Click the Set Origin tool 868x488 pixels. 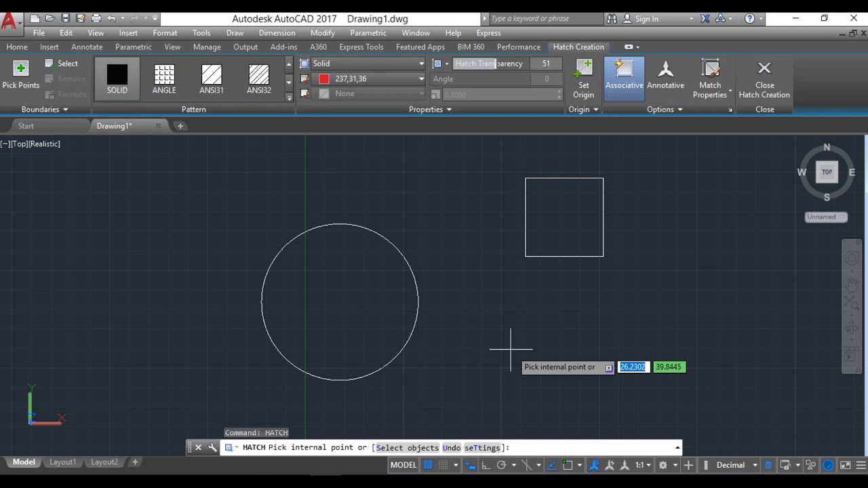point(583,79)
